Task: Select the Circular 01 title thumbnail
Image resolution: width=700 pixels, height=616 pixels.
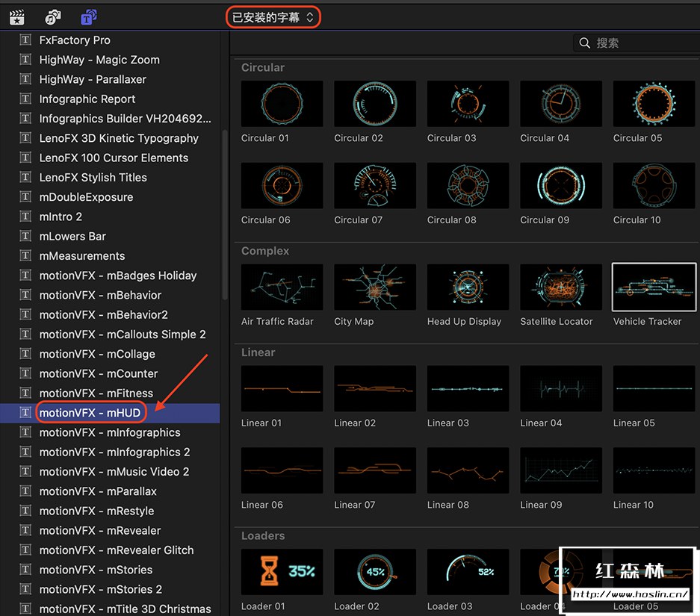Action: (282, 104)
